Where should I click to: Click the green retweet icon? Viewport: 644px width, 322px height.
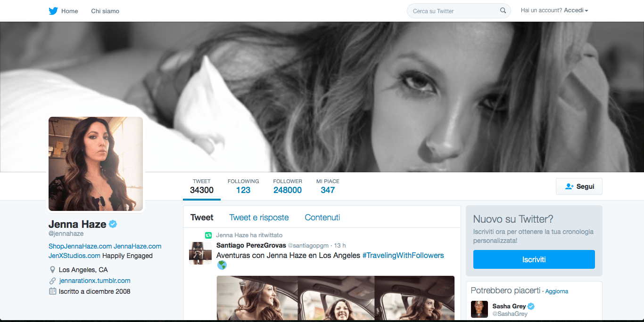pos(208,235)
